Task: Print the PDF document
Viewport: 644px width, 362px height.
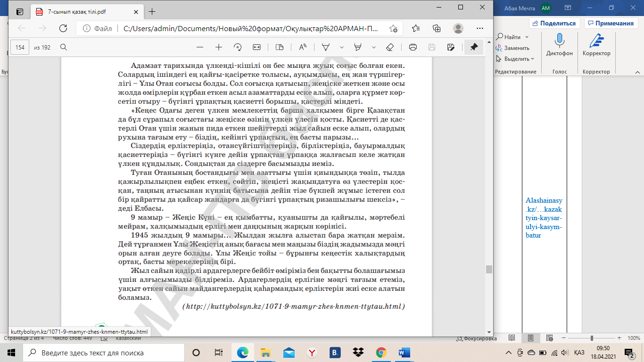Action: pos(413,47)
